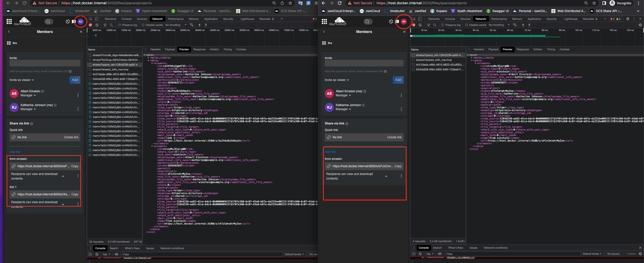
Task: Select inspect element tool in left DevTools
Action: coord(90,19)
